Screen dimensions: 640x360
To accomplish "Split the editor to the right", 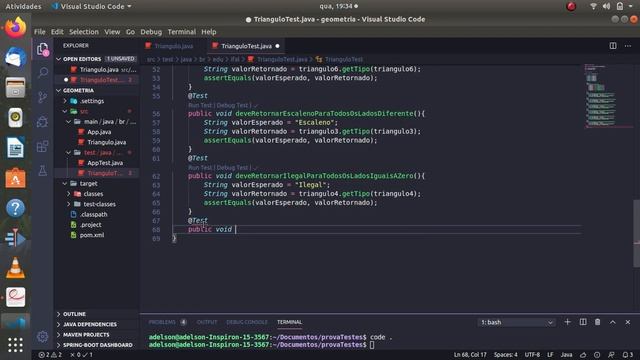I will click(613, 46).
